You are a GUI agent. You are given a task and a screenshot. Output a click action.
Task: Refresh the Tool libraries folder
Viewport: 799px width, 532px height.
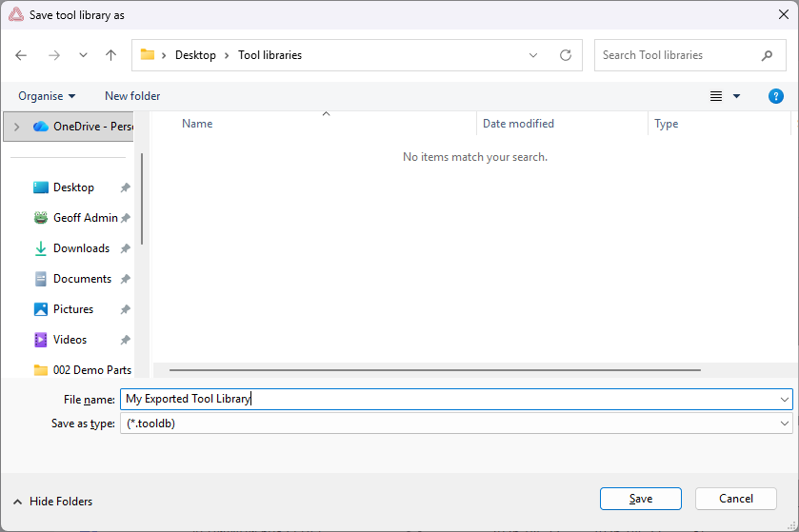click(x=566, y=55)
